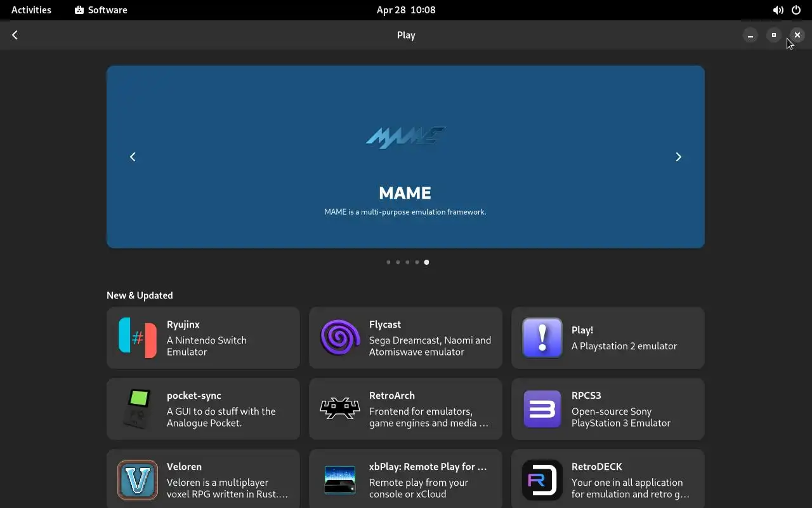The width and height of the screenshot is (812, 508).
Task: Select the first carousel page dot
Action: coord(388,262)
